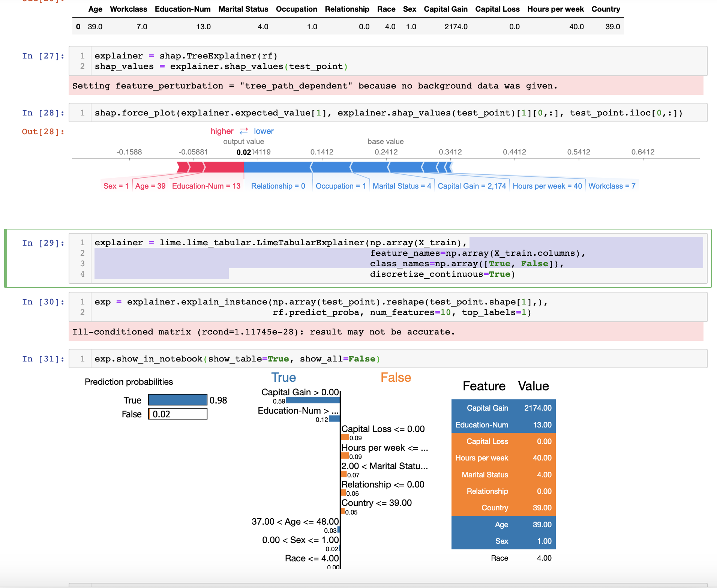Click 'Workclass = 7' force plot label
This screenshot has width=717, height=588.
pyautogui.click(x=612, y=186)
